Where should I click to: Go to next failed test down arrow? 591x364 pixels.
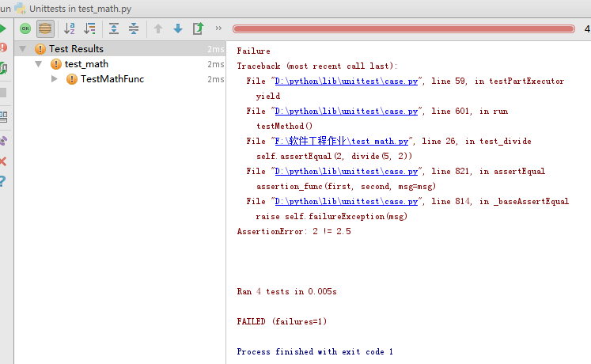pos(178,28)
